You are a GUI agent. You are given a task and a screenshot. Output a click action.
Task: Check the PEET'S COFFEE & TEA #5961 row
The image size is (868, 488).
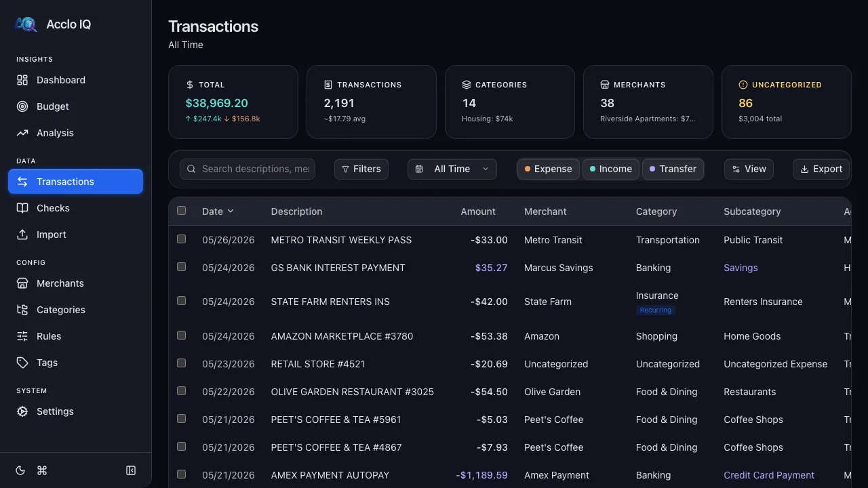click(181, 419)
